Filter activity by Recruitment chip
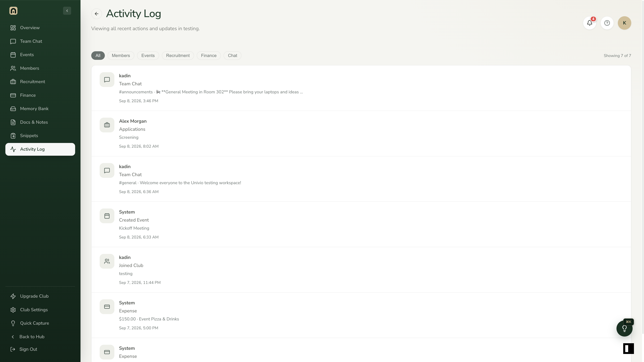This screenshot has height=362, width=644. pos(178,55)
